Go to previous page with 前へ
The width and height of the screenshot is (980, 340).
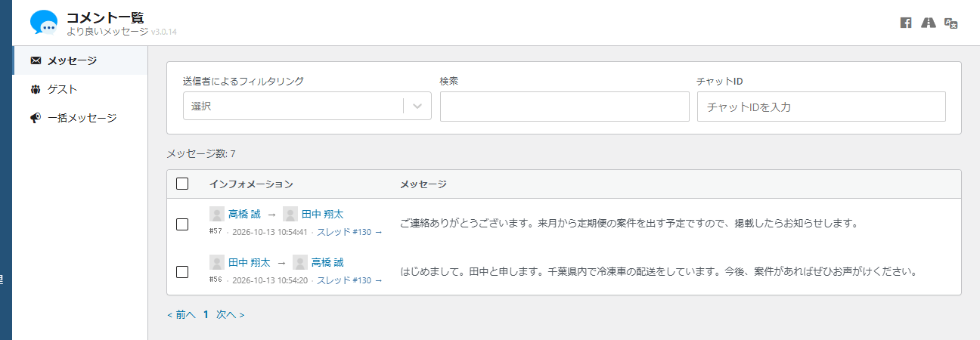(181, 314)
